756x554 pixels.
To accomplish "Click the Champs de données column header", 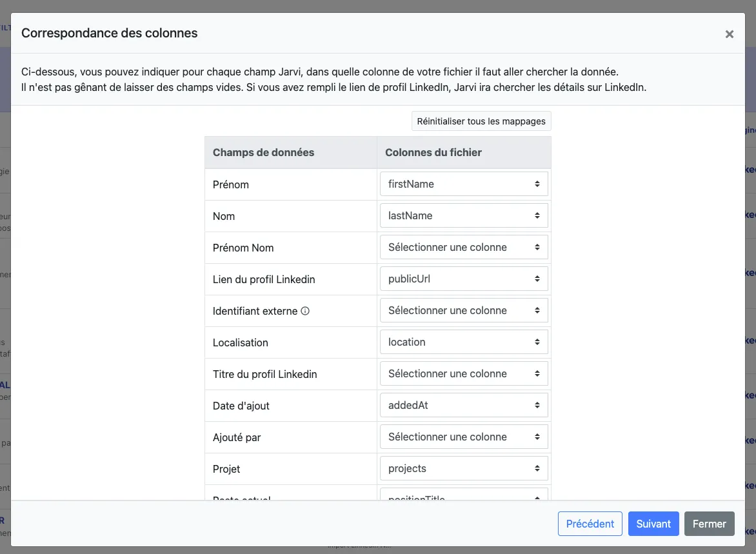I will pyautogui.click(x=263, y=152).
